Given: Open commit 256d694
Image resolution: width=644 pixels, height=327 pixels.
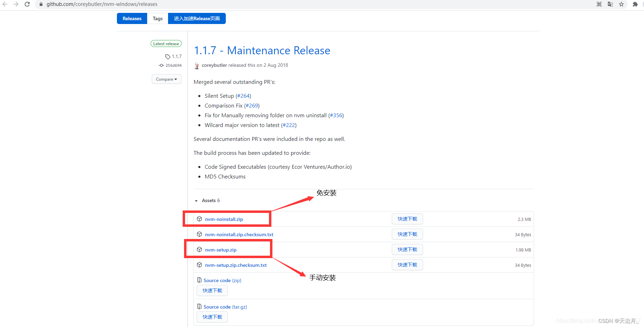Looking at the screenshot, I should [x=174, y=65].
